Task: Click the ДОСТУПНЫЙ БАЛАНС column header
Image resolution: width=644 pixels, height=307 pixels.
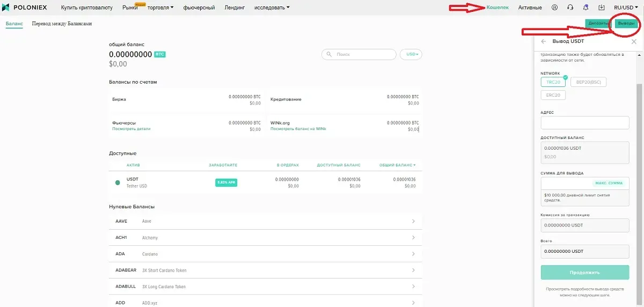Action: [339, 165]
